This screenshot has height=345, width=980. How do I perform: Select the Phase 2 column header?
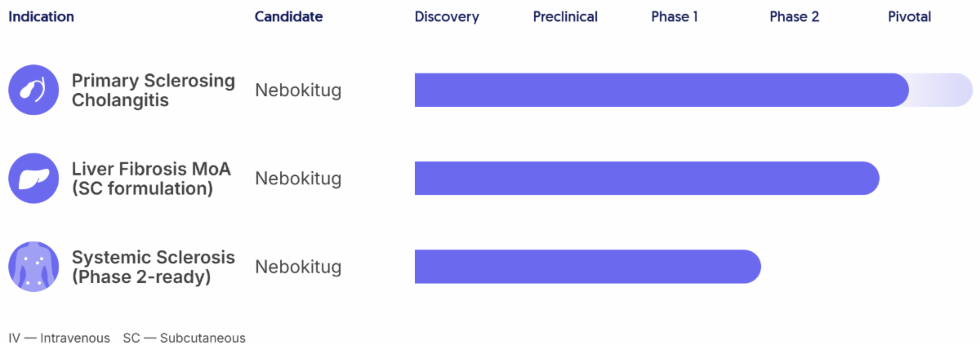(x=794, y=17)
